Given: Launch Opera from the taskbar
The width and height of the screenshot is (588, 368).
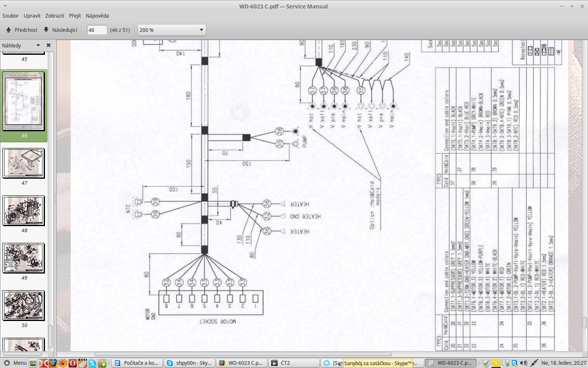Looking at the screenshot, I should [73, 363].
